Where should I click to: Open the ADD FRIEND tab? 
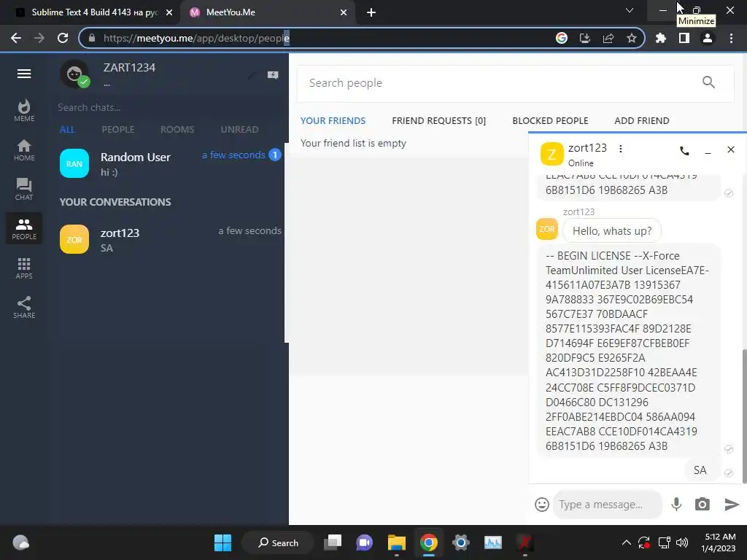642,121
